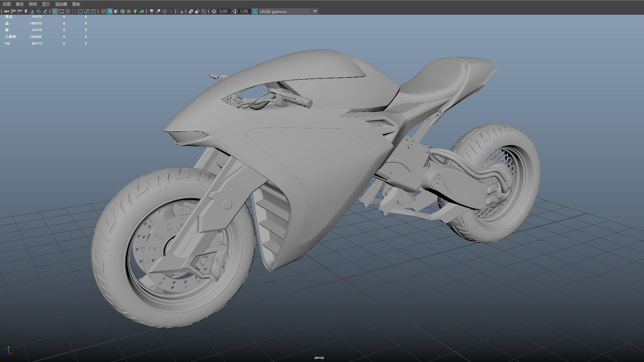Click the persp camera label
644x362 pixels.
319,357
